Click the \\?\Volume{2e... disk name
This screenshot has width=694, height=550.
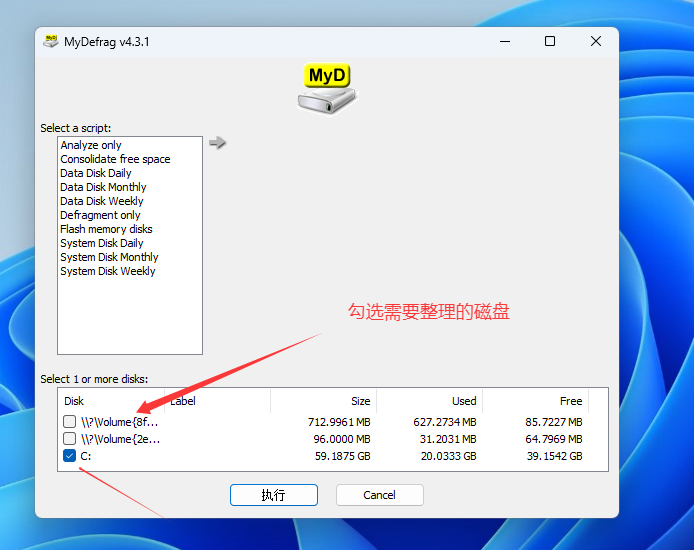click(120, 439)
